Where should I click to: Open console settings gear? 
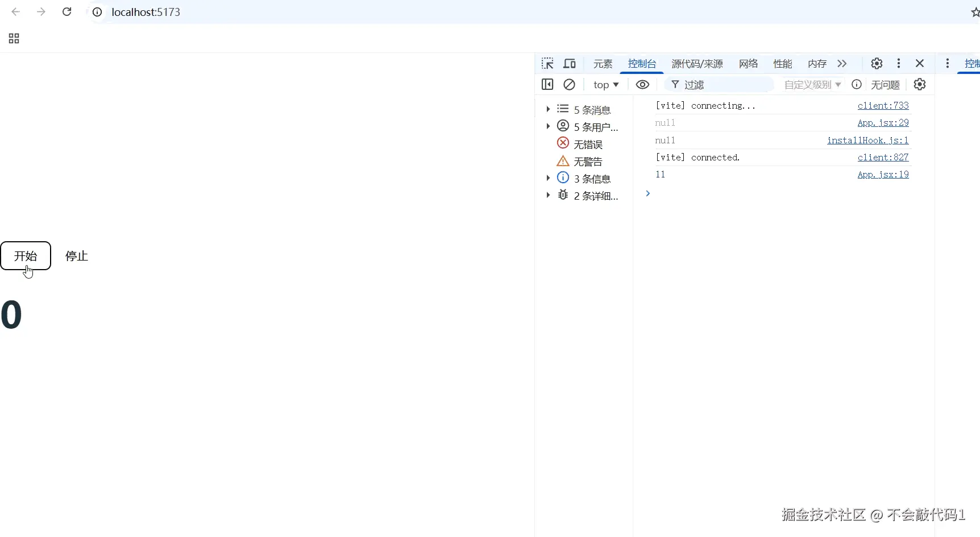(920, 84)
